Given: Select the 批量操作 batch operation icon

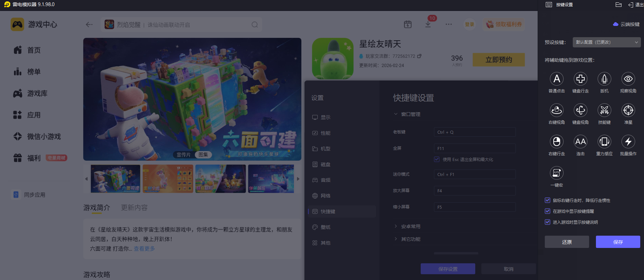Looking at the screenshot, I should click(628, 142).
